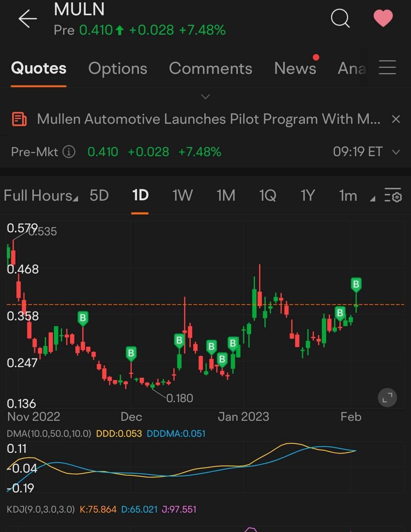411x532 pixels.
Task: Tap the Pre-Mkt price 0.410
Action: tap(103, 152)
